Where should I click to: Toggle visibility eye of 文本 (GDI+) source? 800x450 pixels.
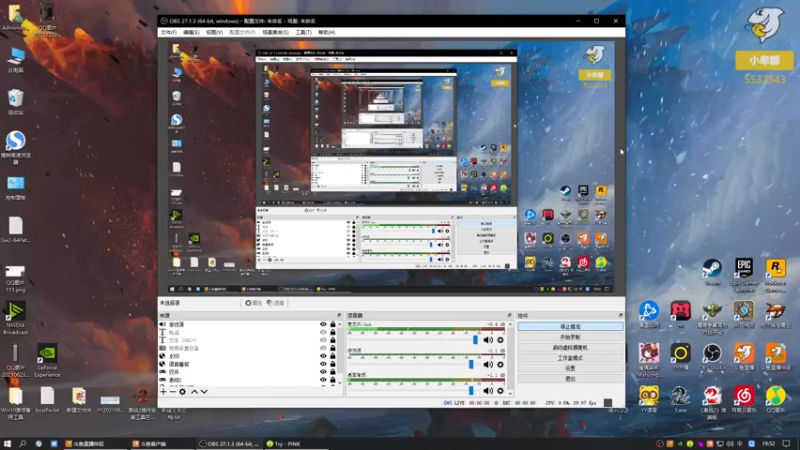point(323,340)
